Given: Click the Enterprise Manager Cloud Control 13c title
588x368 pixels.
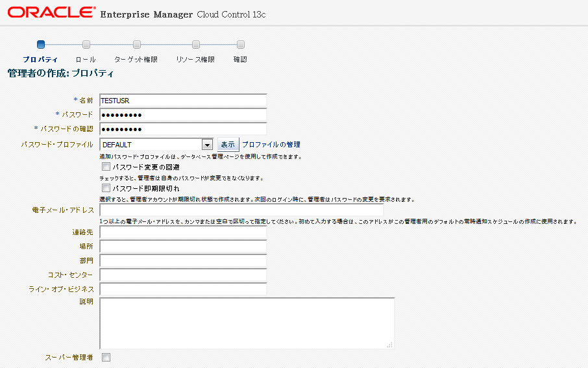Looking at the screenshot, I should click(183, 14).
